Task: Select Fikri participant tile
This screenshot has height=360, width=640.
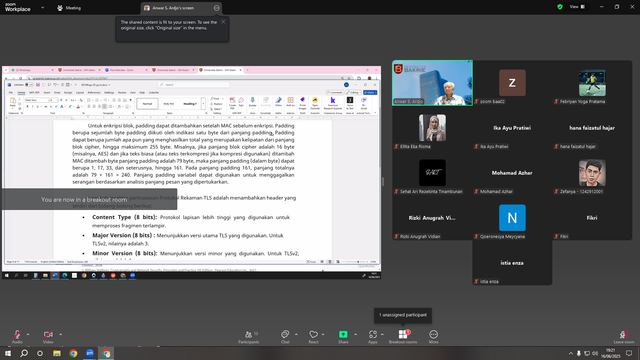Action: [592, 218]
